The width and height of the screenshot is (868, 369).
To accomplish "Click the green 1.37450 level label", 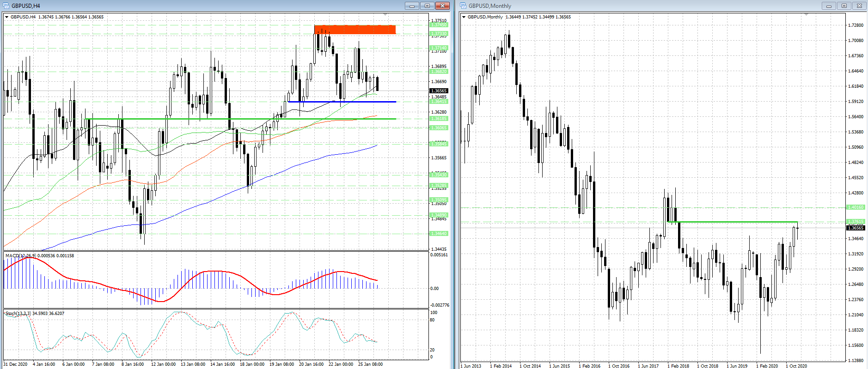I will coord(439,25).
